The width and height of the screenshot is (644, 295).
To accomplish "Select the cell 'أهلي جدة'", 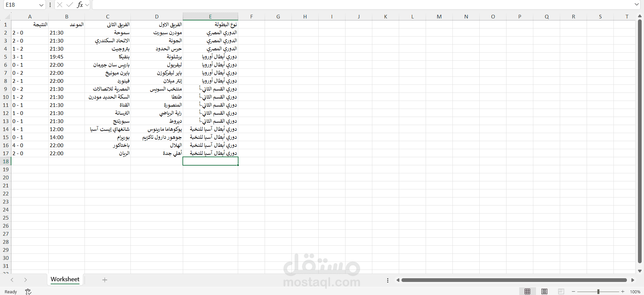I will (157, 153).
